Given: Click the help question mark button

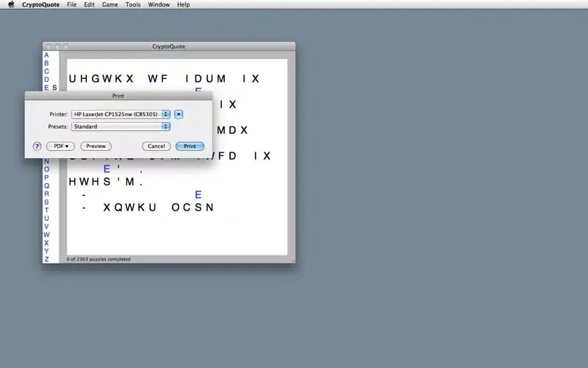Looking at the screenshot, I should pyautogui.click(x=37, y=146).
